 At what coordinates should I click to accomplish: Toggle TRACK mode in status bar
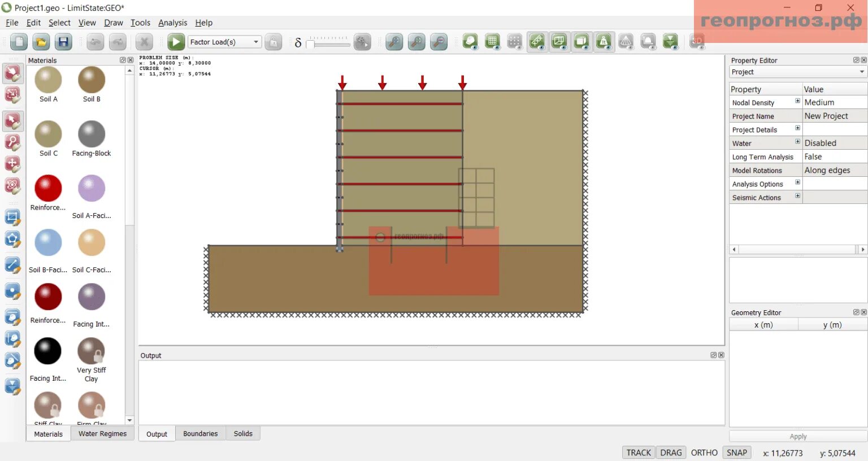(x=639, y=453)
